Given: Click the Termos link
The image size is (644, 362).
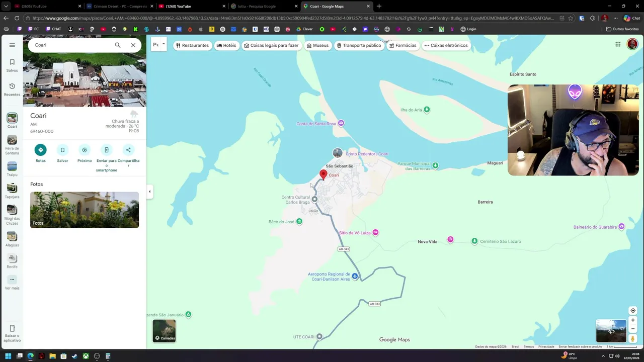Looking at the screenshot, I should click(529, 346).
